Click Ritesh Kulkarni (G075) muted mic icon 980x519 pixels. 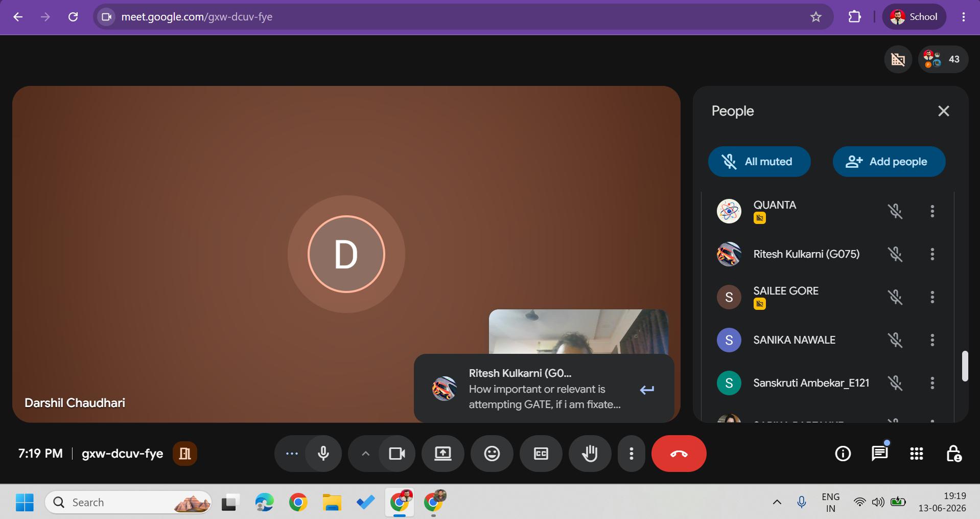pyautogui.click(x=895, y=254)
